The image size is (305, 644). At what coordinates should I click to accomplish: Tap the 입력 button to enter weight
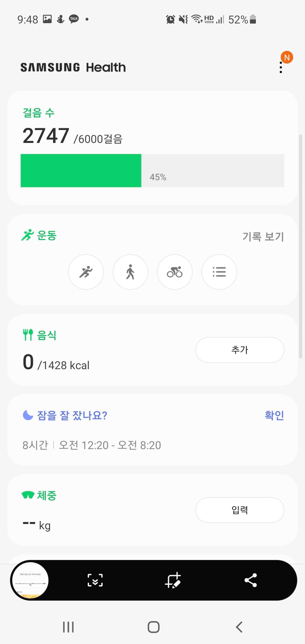click(x=240, y=510)
